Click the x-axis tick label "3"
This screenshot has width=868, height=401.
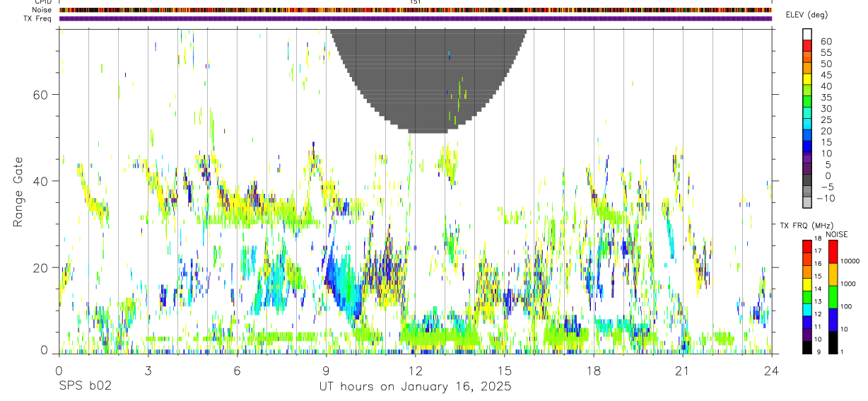click(148, 371)
